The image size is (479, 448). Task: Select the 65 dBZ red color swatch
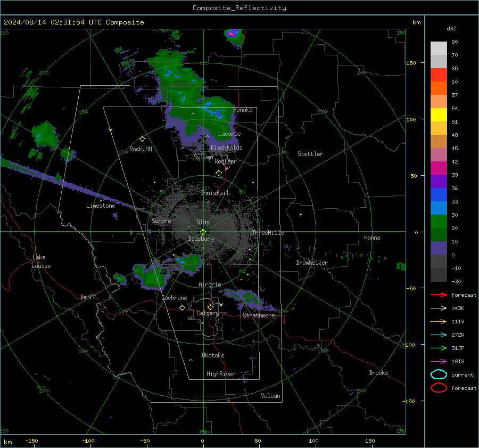[x=439, y=75]
